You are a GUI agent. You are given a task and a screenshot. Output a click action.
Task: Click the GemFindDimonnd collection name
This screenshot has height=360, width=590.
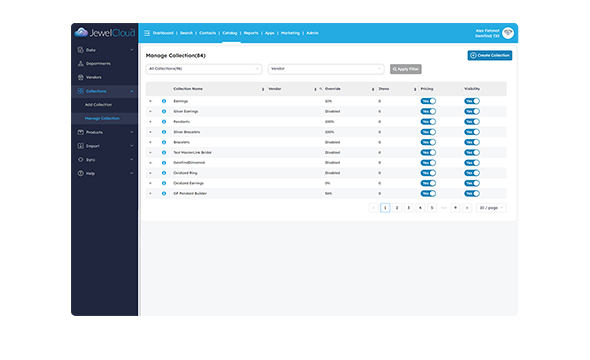(189, 163)
